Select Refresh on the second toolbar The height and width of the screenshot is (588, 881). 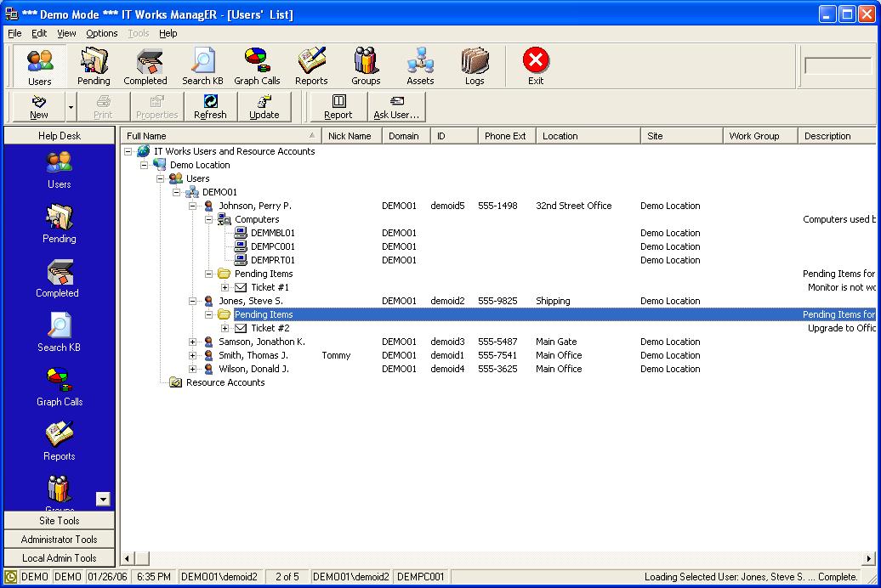click(x=210, y=106)
